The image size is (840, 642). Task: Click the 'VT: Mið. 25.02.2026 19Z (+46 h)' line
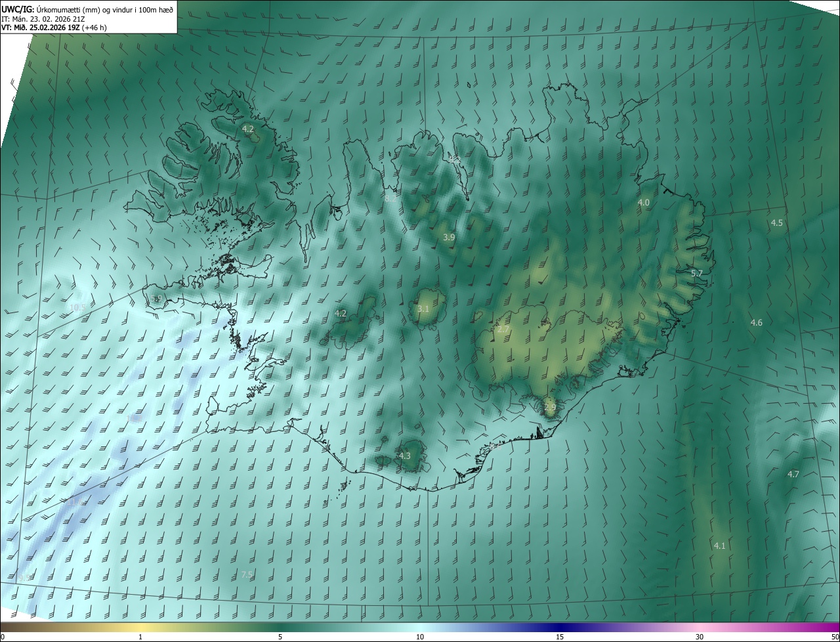point(54,28)
